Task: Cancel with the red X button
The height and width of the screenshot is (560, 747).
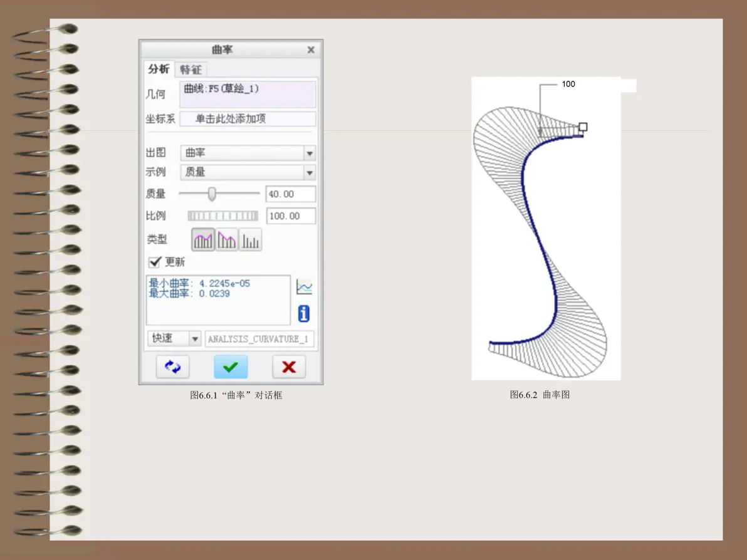Action: (x=289, y=366)
